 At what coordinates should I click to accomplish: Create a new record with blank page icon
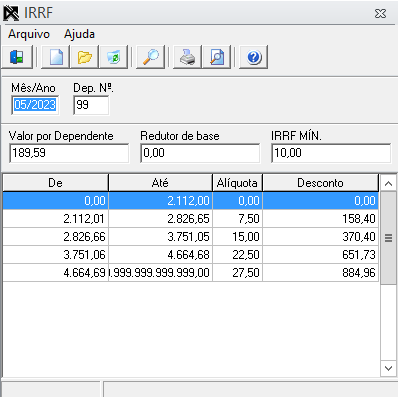point(56,57)
